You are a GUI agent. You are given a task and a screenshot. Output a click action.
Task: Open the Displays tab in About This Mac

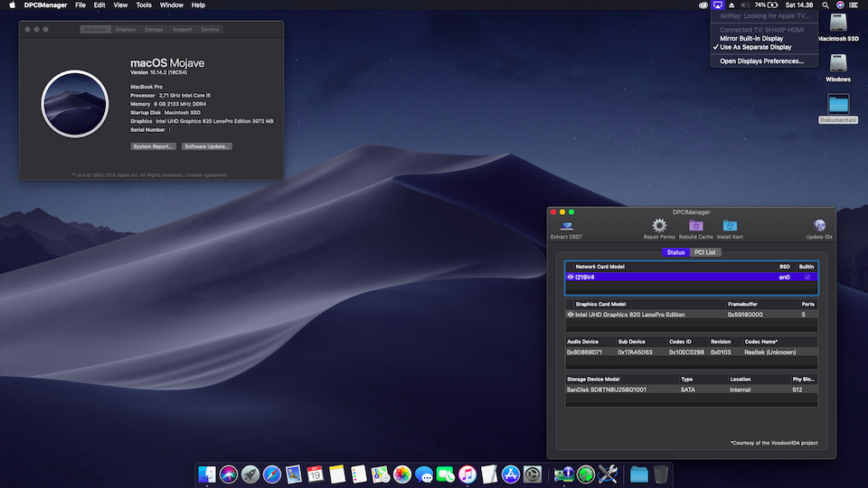[126, 29]
